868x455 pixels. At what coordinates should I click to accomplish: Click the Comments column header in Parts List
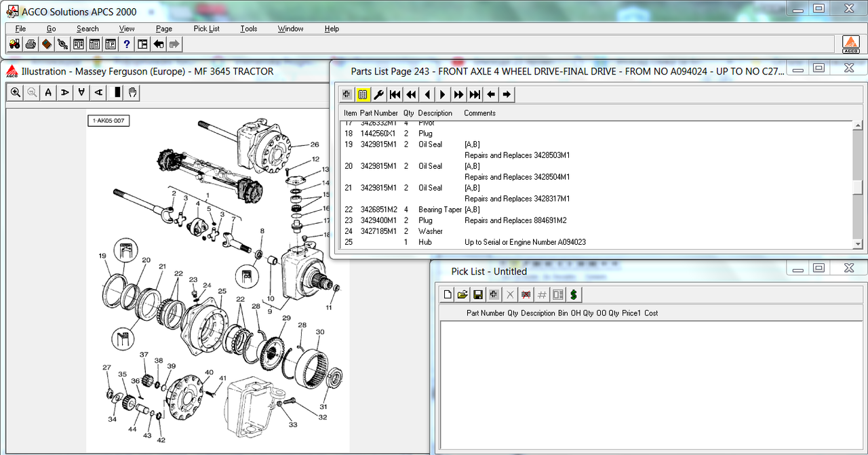pos(479,113)
